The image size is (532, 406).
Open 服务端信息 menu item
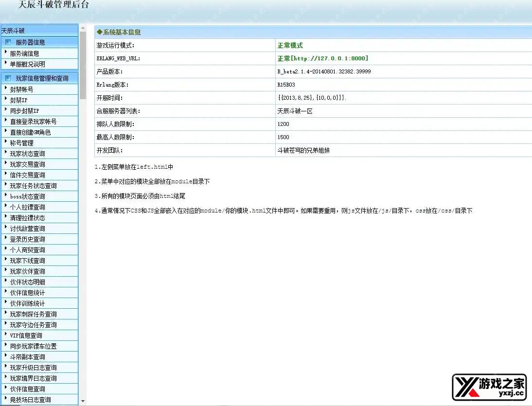point(24,53)
